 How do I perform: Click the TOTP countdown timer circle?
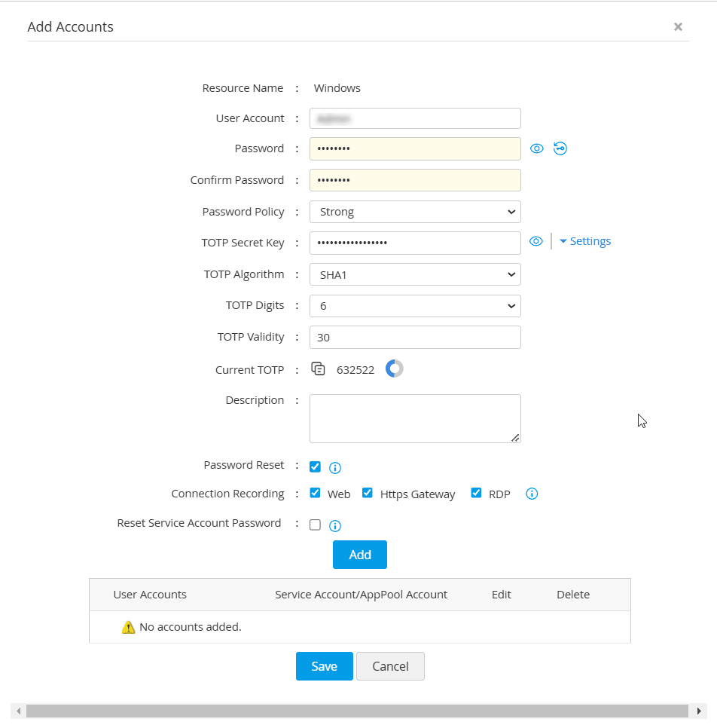click(x=395, y=369)
